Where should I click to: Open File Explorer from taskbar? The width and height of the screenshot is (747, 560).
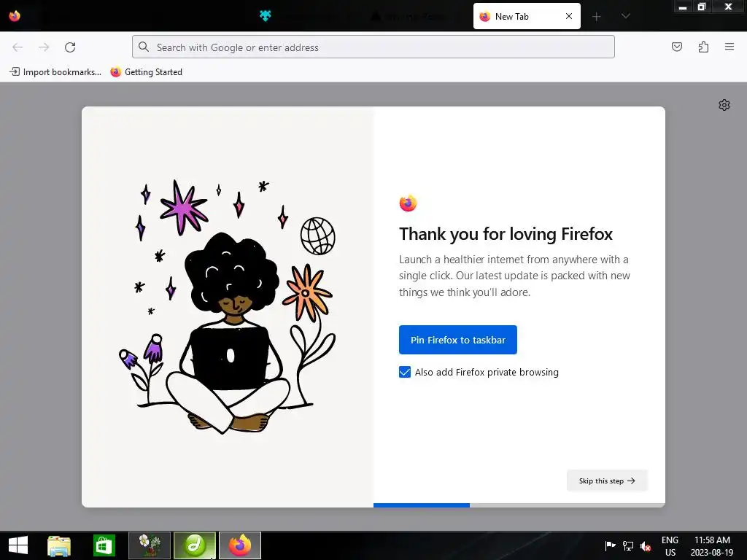point(59,545)
